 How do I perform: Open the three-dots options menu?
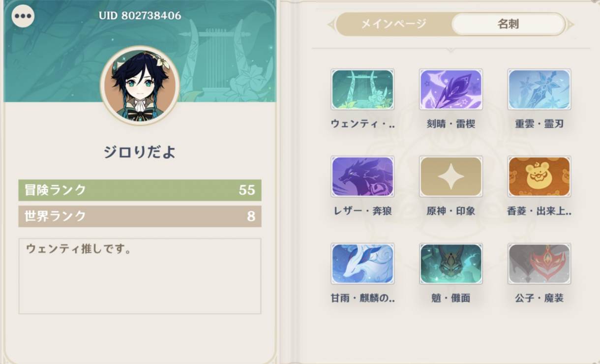(x=23, y=16)
